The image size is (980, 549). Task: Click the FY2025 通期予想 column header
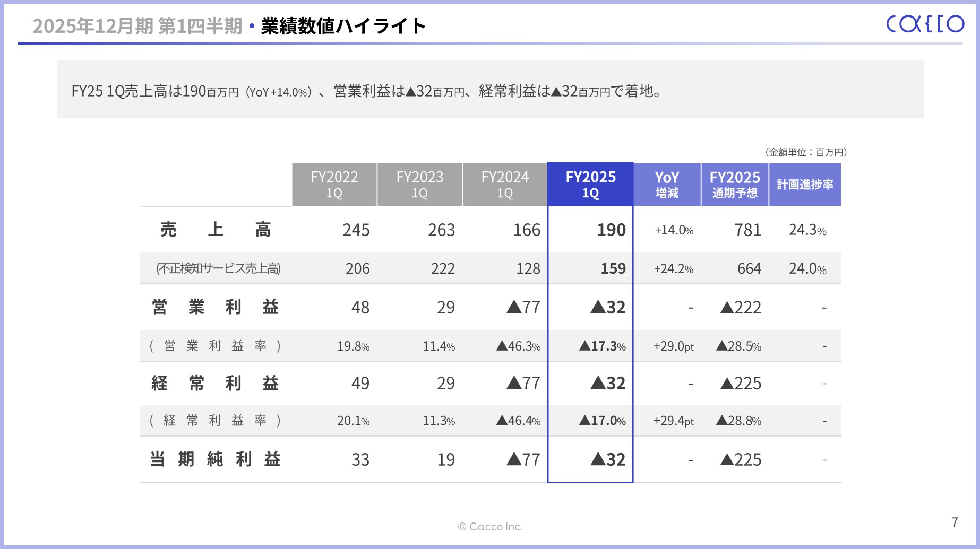tap(735, 184)
